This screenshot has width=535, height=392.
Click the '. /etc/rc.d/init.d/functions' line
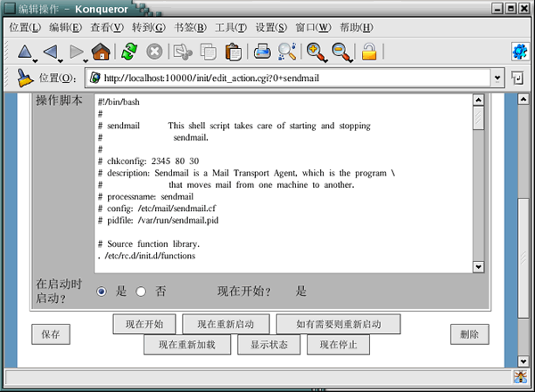(147, 256)
